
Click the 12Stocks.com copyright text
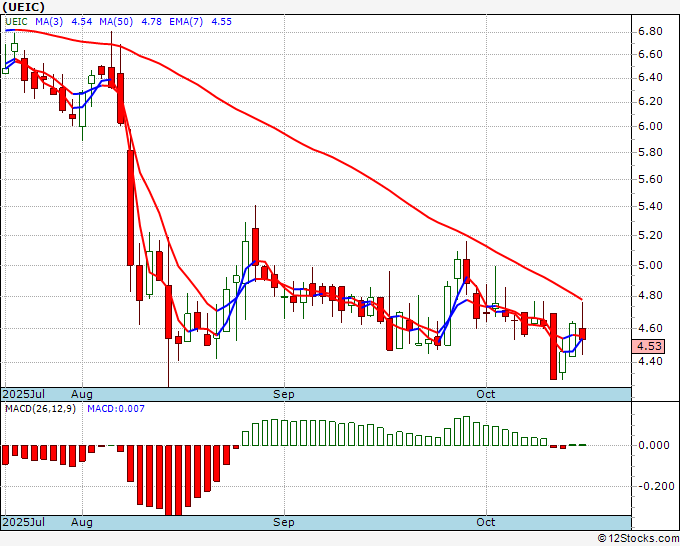point(638,538)
